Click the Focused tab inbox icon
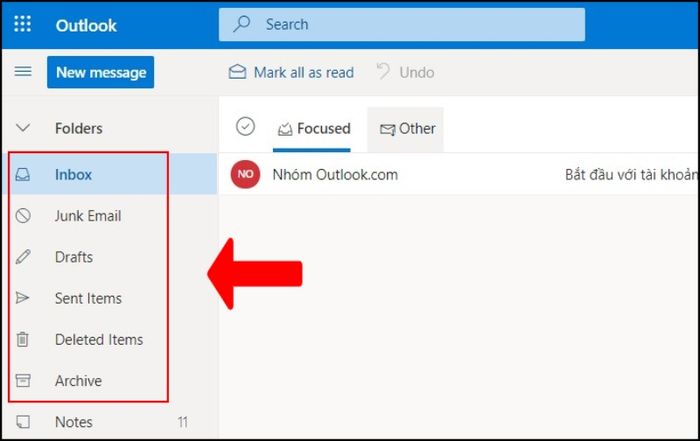Image resolution: width=700 pixels, height=441 pixels. (x=285, y=129)
